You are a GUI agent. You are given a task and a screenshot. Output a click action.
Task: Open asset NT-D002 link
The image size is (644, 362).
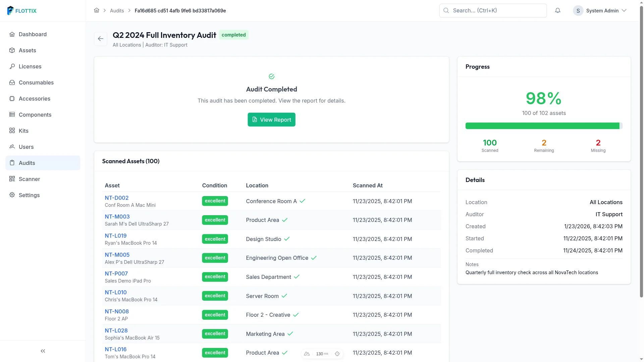point(116,198)
